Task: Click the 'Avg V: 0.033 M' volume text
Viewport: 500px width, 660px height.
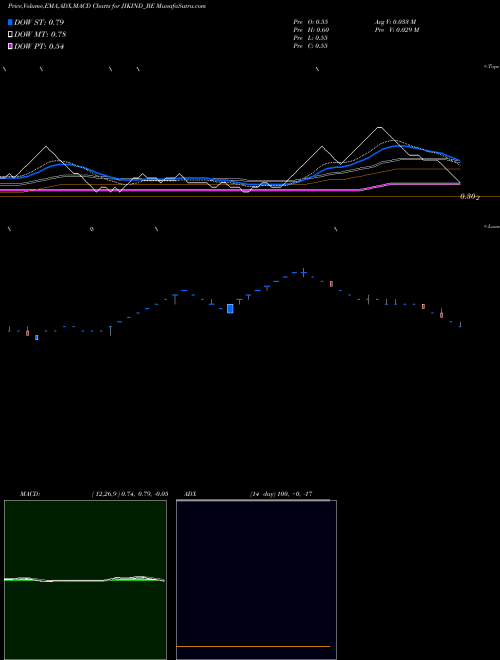Action: pyautogui.click(x=395, y=22)
